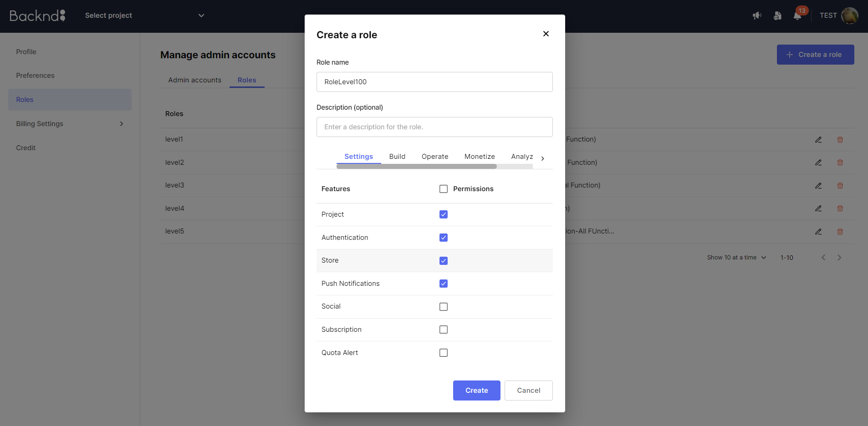Open the Roles tab
The height and width of the screenshot is (426, 868).
[247, 80]
